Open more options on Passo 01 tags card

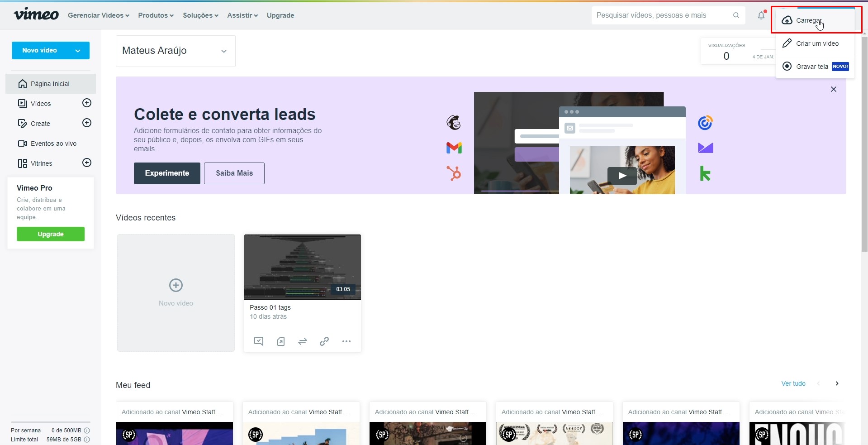[346, 341]
